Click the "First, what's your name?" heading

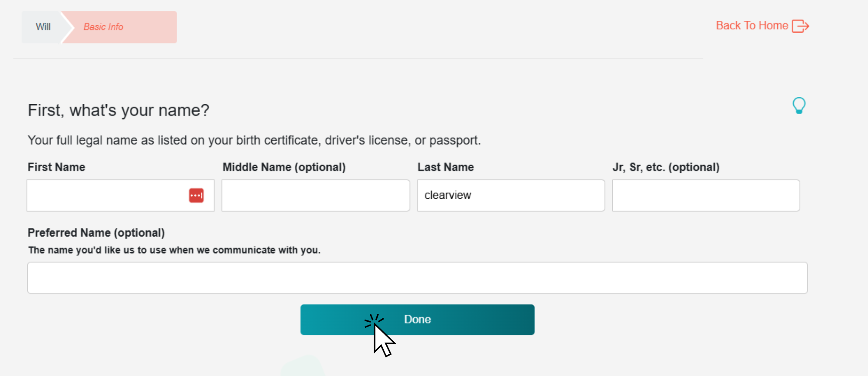click(118, 110)
